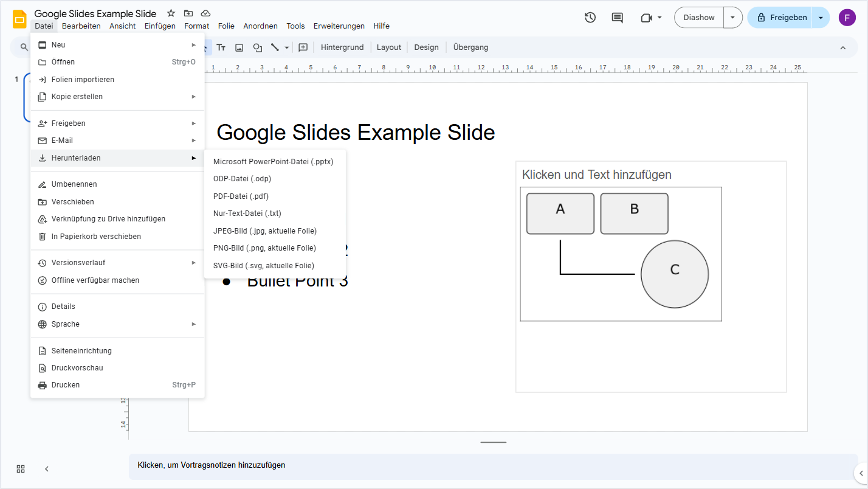Open the Format menu
This screenshot has width=868, height=489.
197,26
